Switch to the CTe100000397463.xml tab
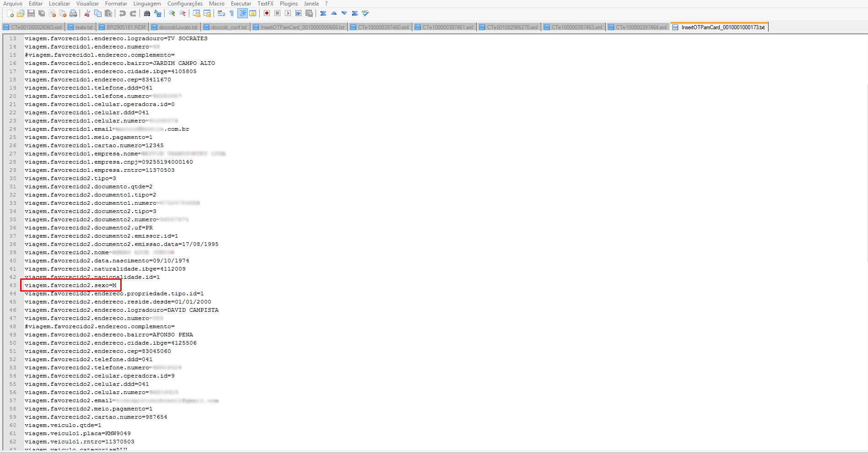Image resolution: width=868 pixels, height=453 pixels. point(573,27)
